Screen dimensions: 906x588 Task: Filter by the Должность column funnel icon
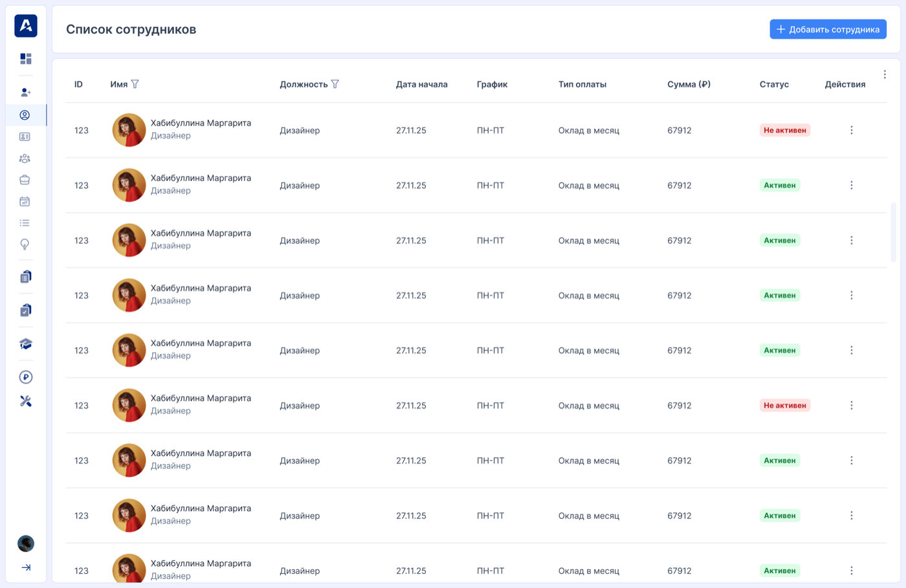click(x=335, y=84)
